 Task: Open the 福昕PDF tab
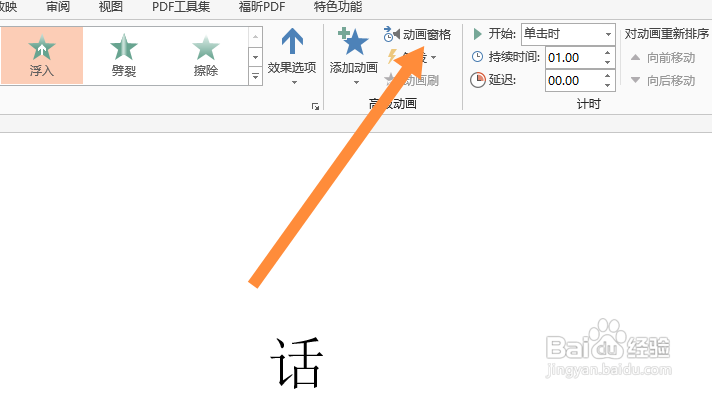coord(262,6)
